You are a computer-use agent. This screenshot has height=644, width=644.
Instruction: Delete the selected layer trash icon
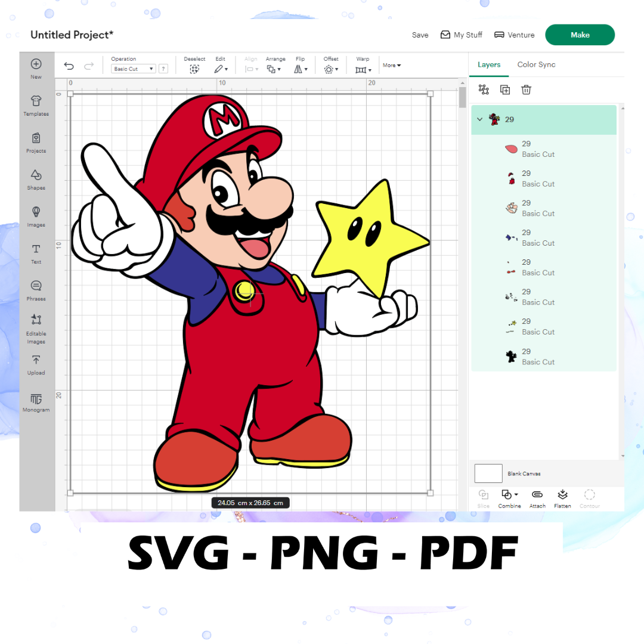[526, 89]
